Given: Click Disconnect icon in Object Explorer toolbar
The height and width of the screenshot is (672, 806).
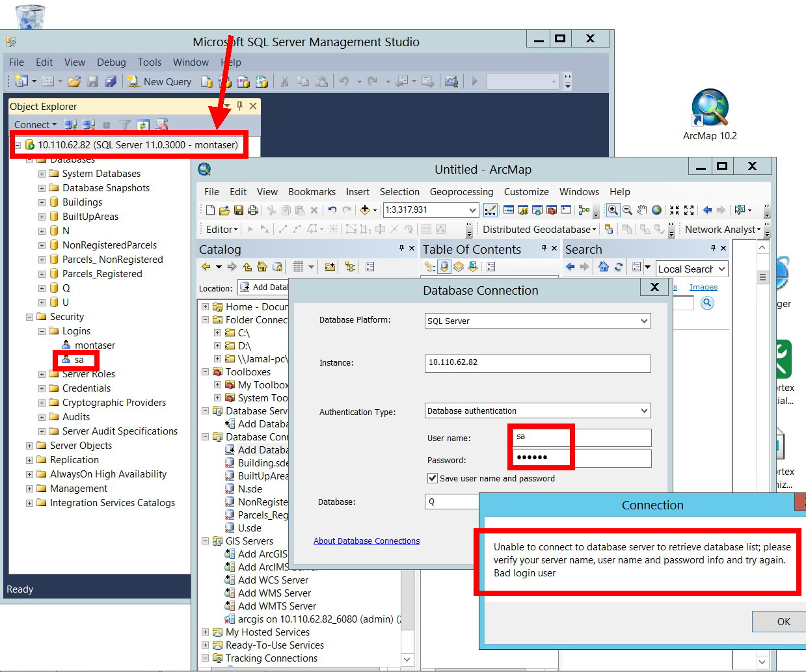Looking at the screenshot, I should [x=88, y=125].
